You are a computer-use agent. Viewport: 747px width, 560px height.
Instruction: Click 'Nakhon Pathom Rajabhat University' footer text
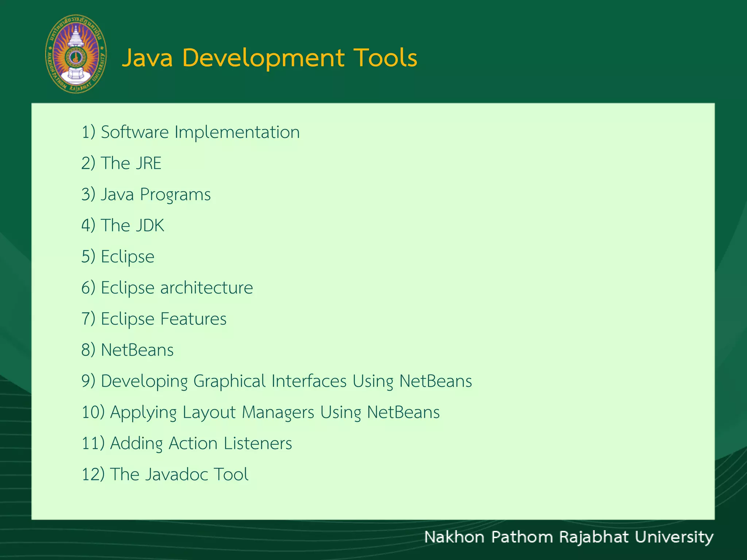[569, 538]
